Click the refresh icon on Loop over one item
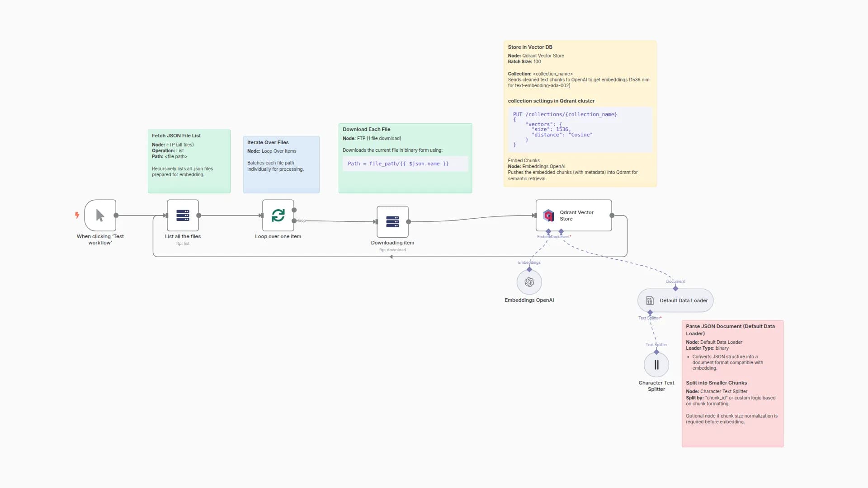 point(278,216)
